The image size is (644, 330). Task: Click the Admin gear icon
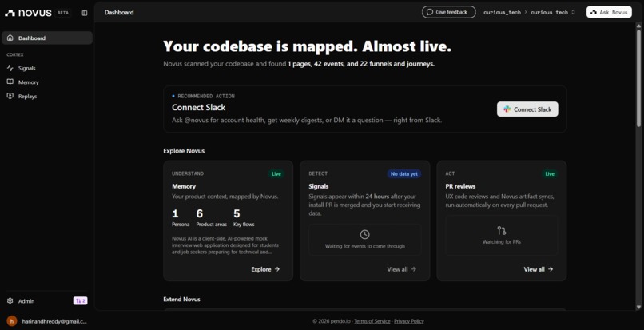(10, 300)
